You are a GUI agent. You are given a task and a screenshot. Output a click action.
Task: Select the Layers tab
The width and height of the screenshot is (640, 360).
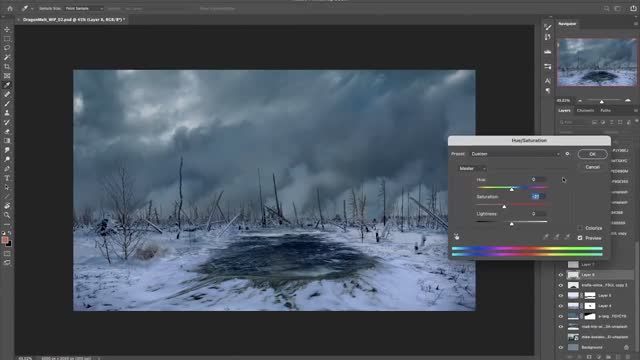tap(564, 111)
